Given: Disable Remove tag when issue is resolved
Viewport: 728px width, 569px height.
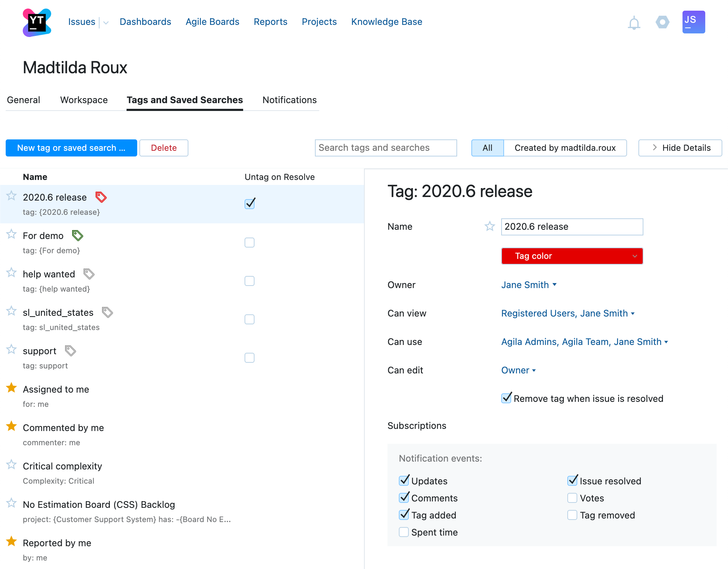Looking at the screenshot, I should [506, 398].
